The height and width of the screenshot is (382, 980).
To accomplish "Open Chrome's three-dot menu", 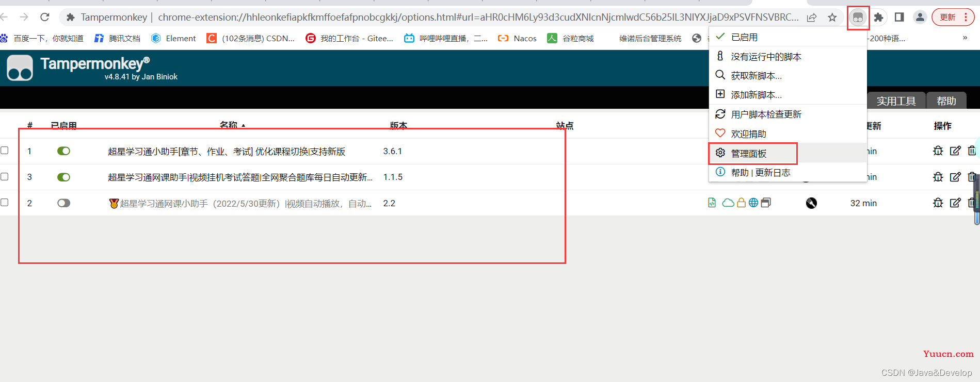I will pos(966,17).
